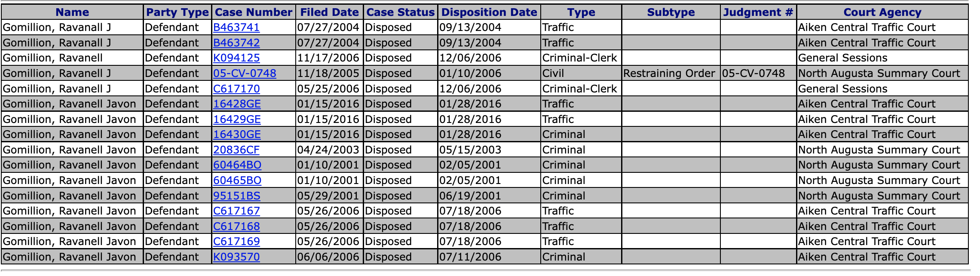980x276 pixels.
Task: Open traffic case 16429GE
Action: [237, 120]
